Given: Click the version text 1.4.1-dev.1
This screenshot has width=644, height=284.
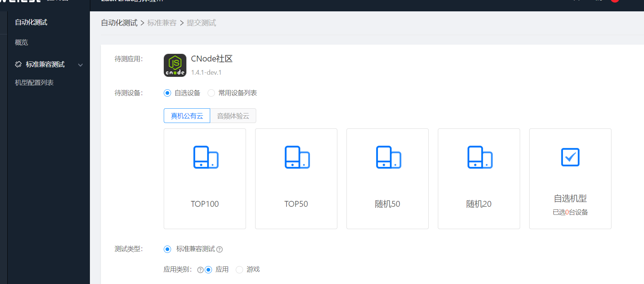Looking at the screenshot, I should [x=206, y=72].
